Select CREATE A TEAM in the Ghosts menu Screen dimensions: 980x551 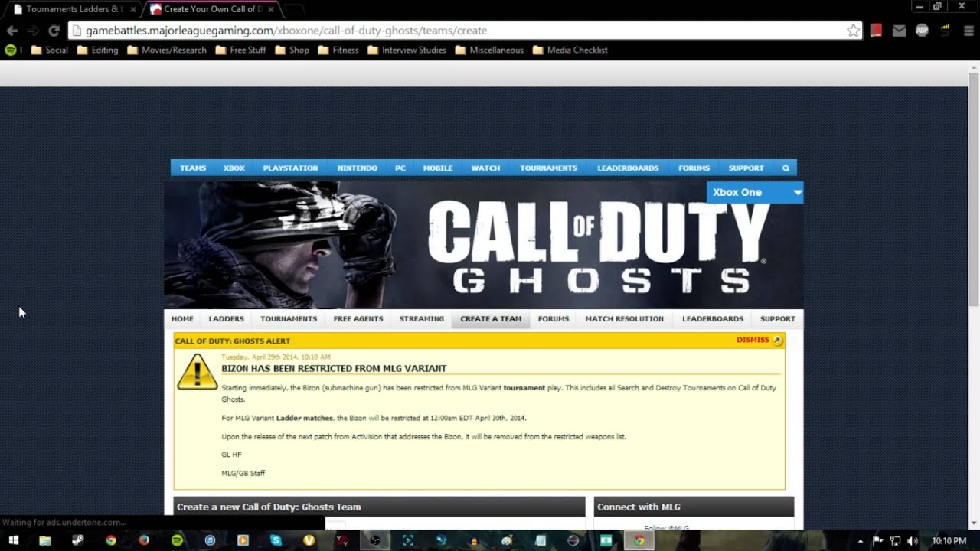[491, 318]
